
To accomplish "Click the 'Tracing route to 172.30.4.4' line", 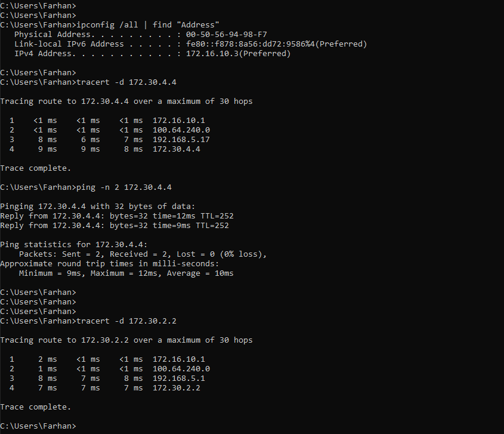I will pyautogui.click(x=126, y=101).
